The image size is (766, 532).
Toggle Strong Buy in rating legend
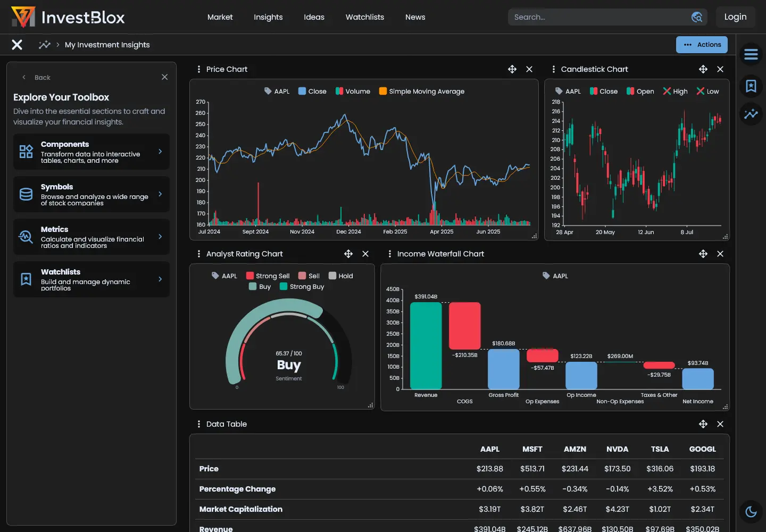pyautogui.click(x=302, y=287)
